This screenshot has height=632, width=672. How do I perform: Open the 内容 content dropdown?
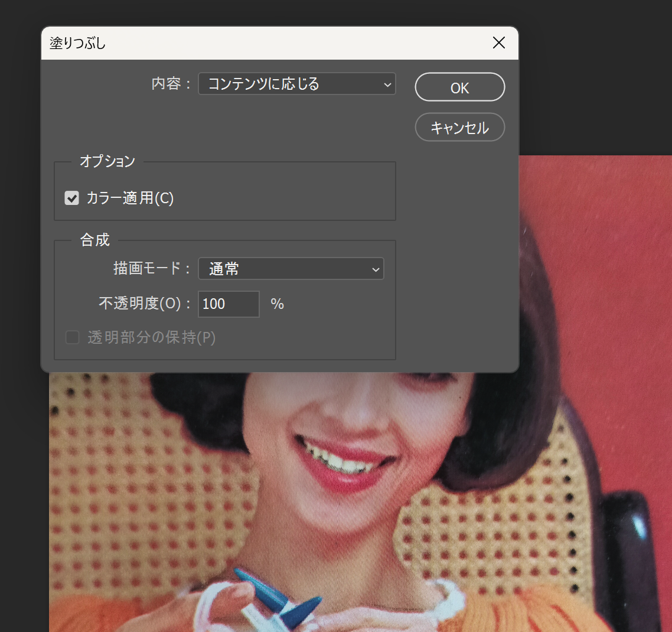(x=295, y=84)
